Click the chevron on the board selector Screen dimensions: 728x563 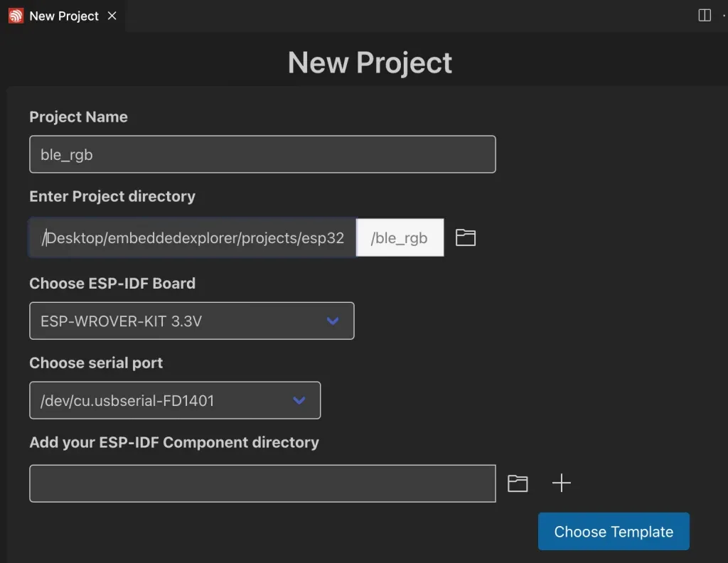click(x=332, y=321)
